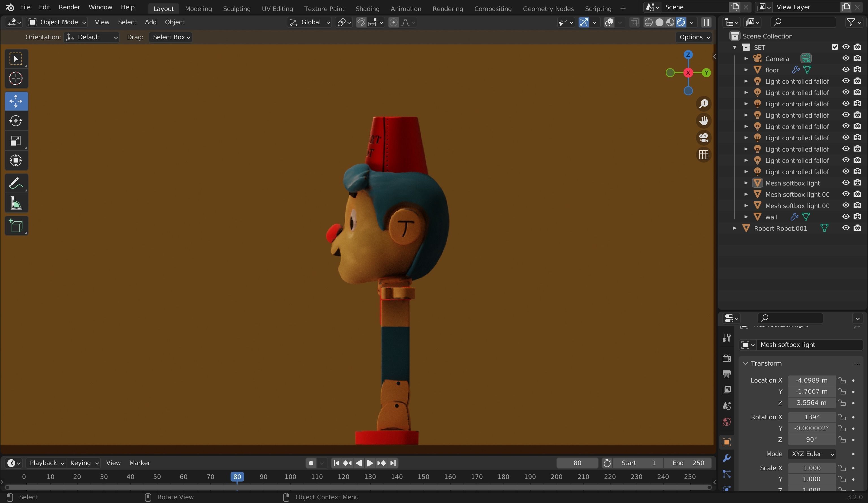Toggle auto keying record button
The image size is (868, 503).
tap(311, 463)
